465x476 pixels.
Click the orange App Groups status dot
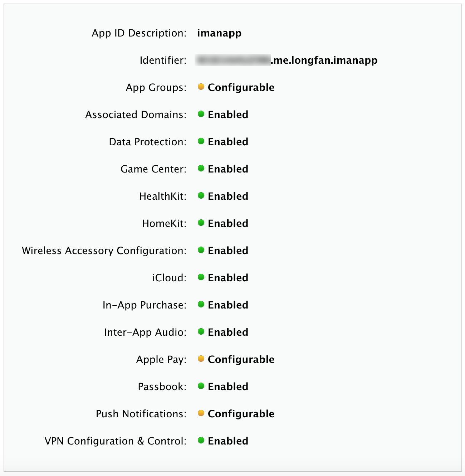click(201, 87)
